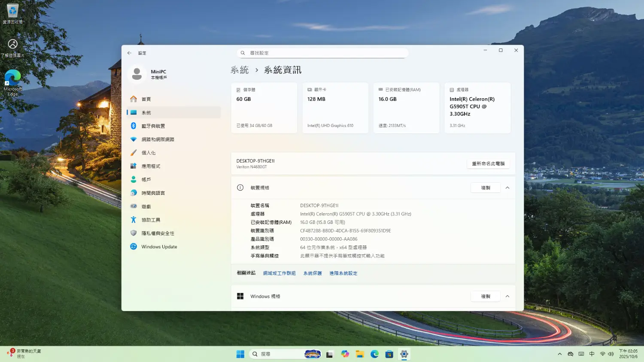This screenshot has height=362, width=644.
Task: Collapse the 裝置規格 section chevron
Action: coord(507,188)
